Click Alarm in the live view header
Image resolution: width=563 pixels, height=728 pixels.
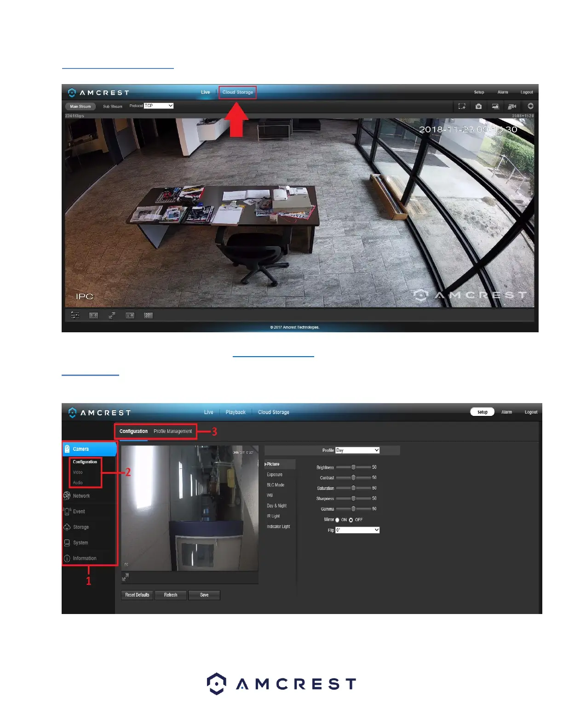(x=503, y=92)
